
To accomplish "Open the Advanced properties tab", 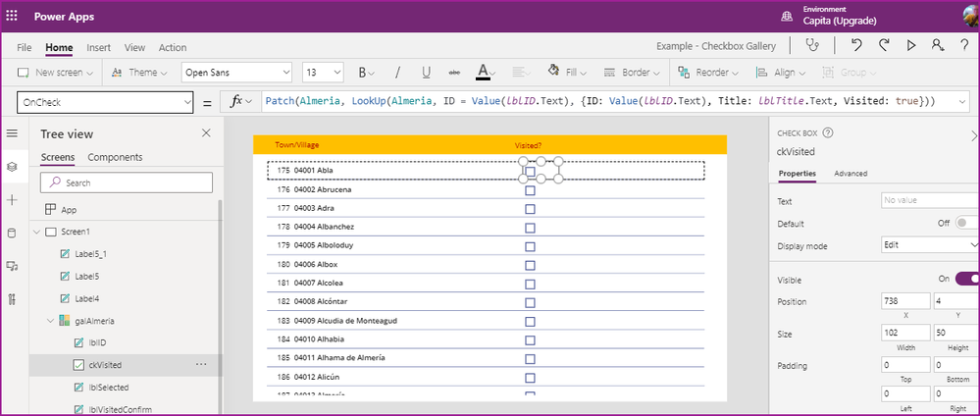I will point(850,174).
